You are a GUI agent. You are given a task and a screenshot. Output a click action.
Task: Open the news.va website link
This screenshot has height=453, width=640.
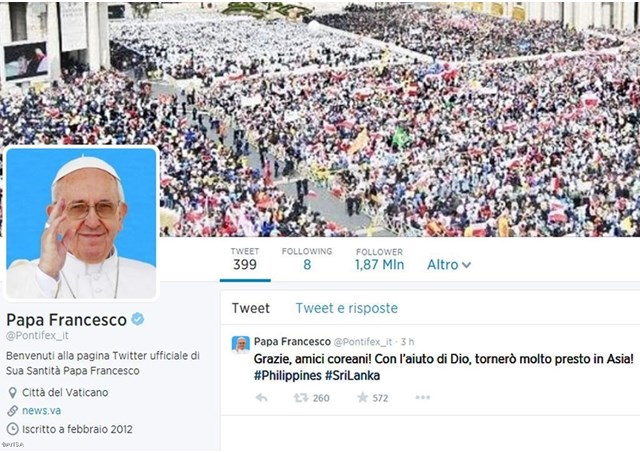coord(42,411)
